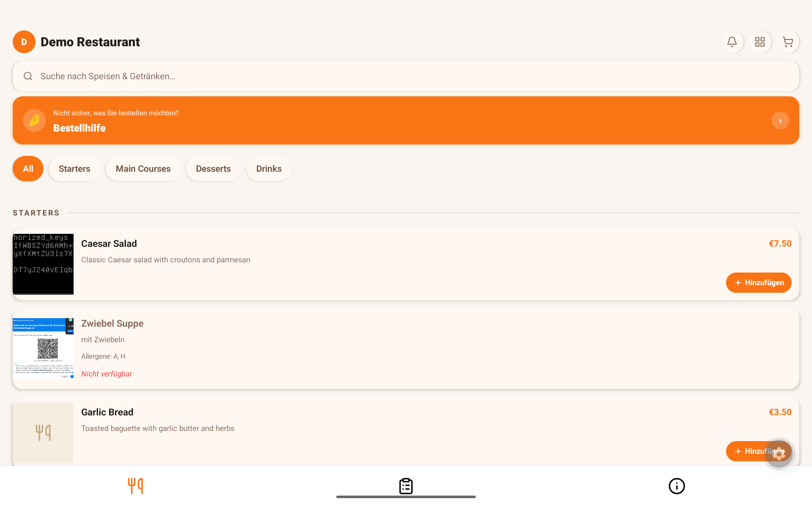This screenshot has height=507, width=812.
Task: Click the Demo Restaurant avatar D
Action: [x=24, y=42]
